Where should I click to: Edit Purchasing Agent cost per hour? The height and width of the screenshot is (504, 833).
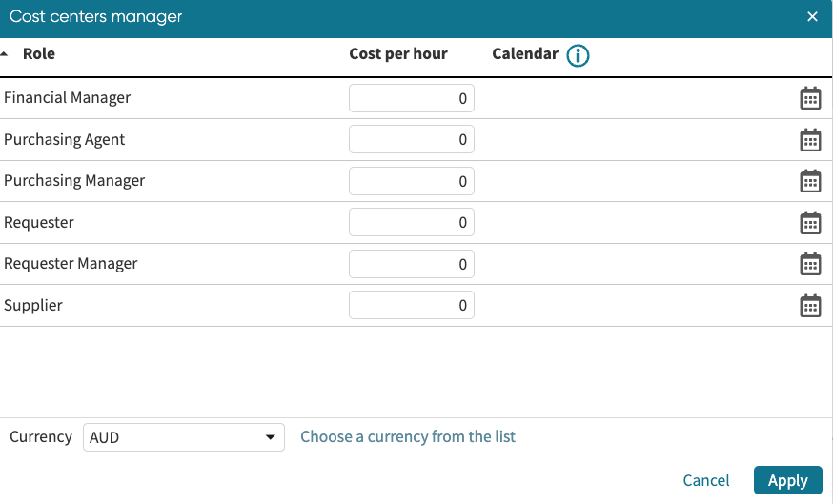[x=412, y=140]
